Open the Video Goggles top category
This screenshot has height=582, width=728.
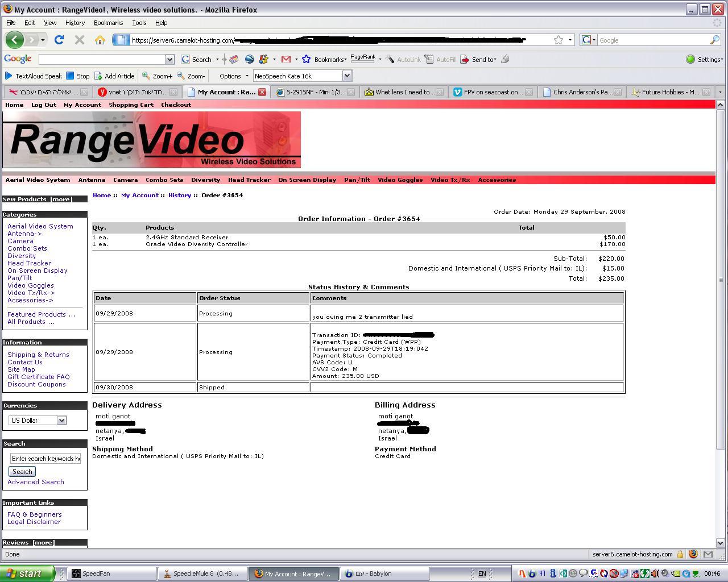tap(400, 180)
